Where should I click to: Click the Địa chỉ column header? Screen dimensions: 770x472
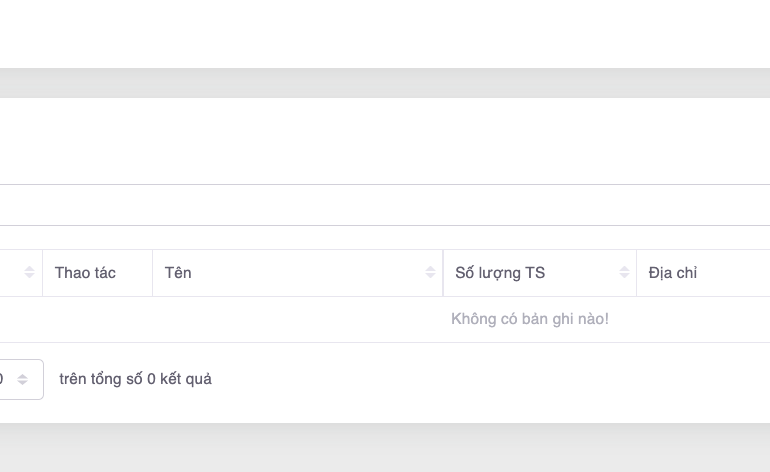(673, 273)
